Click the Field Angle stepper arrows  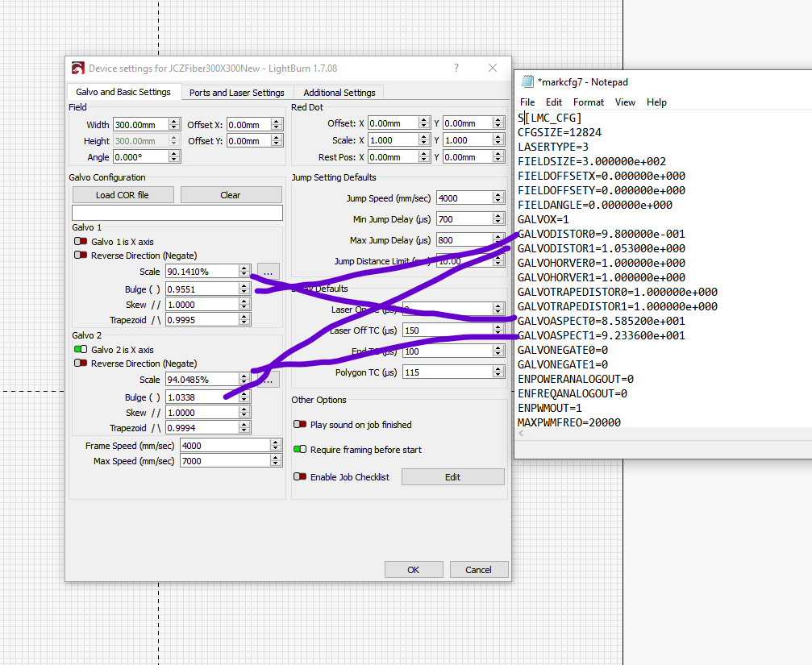(174, 157)
